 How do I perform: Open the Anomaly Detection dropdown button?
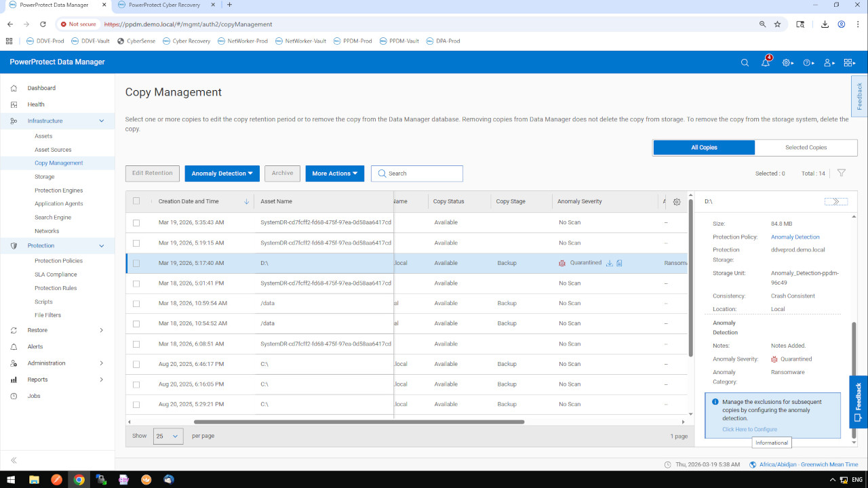[x=222, y=174]
